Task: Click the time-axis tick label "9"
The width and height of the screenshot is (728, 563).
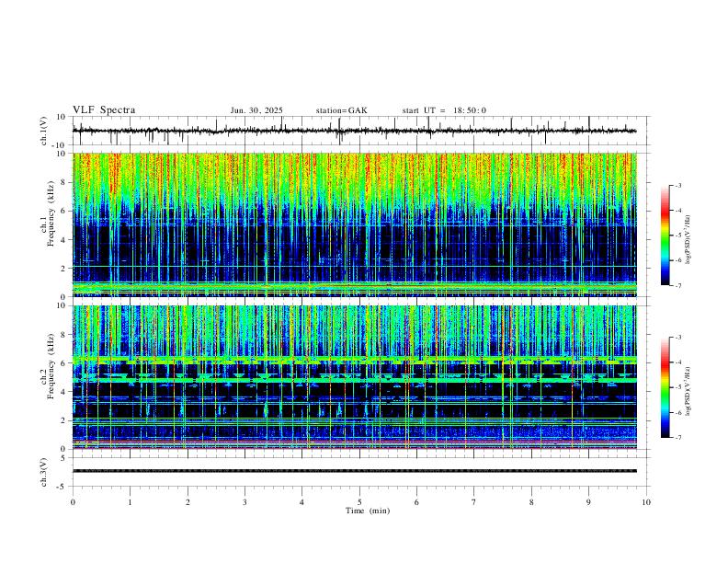Action: [x=588, y=502]
